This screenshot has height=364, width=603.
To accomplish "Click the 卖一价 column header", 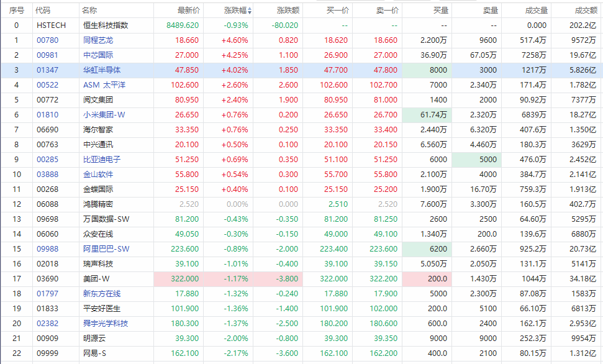I will 388,11.
